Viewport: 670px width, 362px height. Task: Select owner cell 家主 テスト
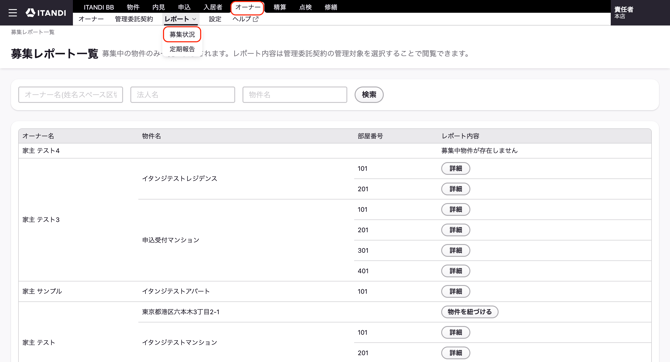click(39, 343)
